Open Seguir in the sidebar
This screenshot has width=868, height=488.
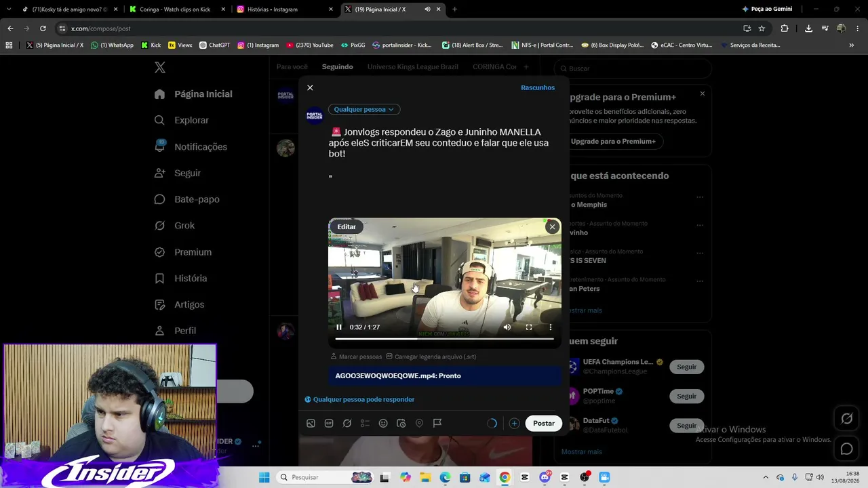click(178, 173)
